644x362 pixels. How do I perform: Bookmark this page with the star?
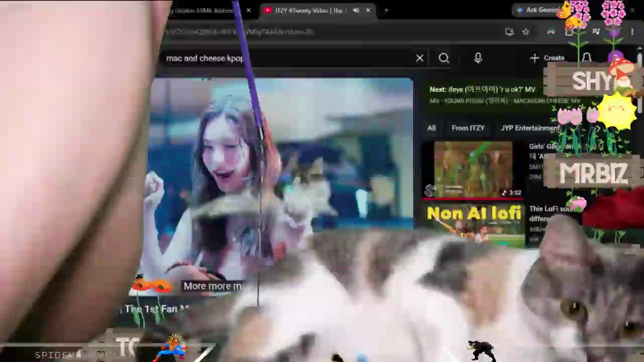526,32
